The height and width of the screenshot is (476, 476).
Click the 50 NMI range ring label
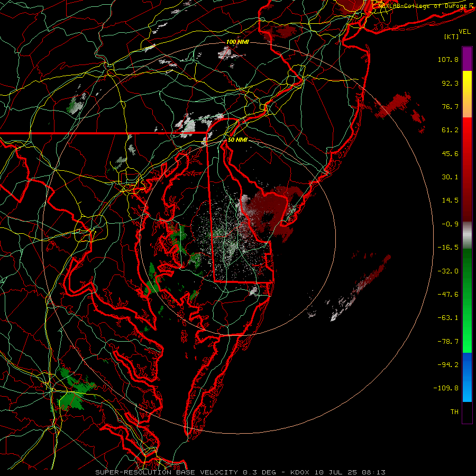237,140
